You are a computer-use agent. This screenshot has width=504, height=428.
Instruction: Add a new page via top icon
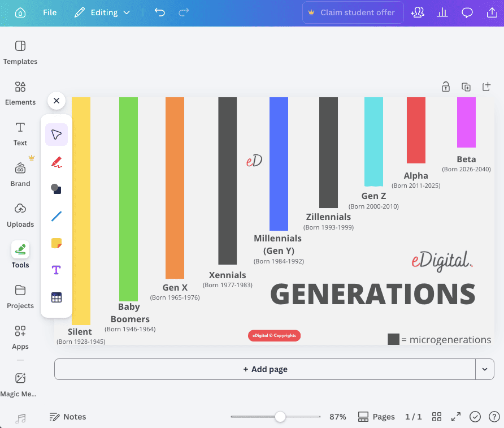click(486, 87)
